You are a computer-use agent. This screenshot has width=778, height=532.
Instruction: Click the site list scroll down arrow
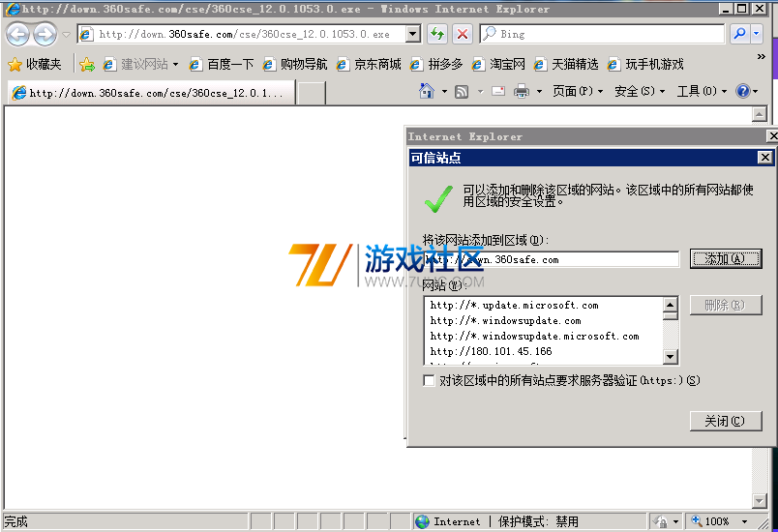[x=671, y=357]
